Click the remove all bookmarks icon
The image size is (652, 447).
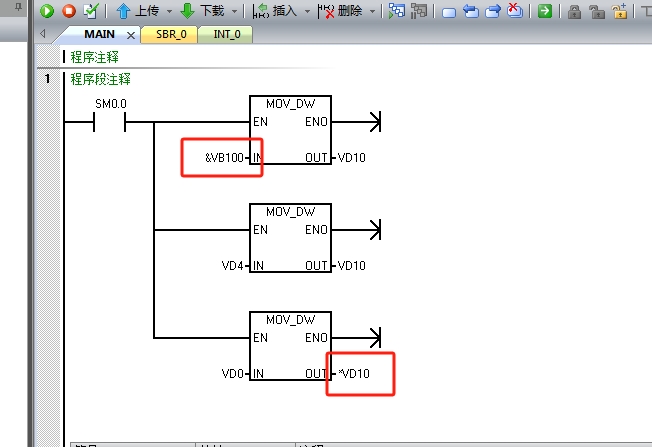(514, 12)
